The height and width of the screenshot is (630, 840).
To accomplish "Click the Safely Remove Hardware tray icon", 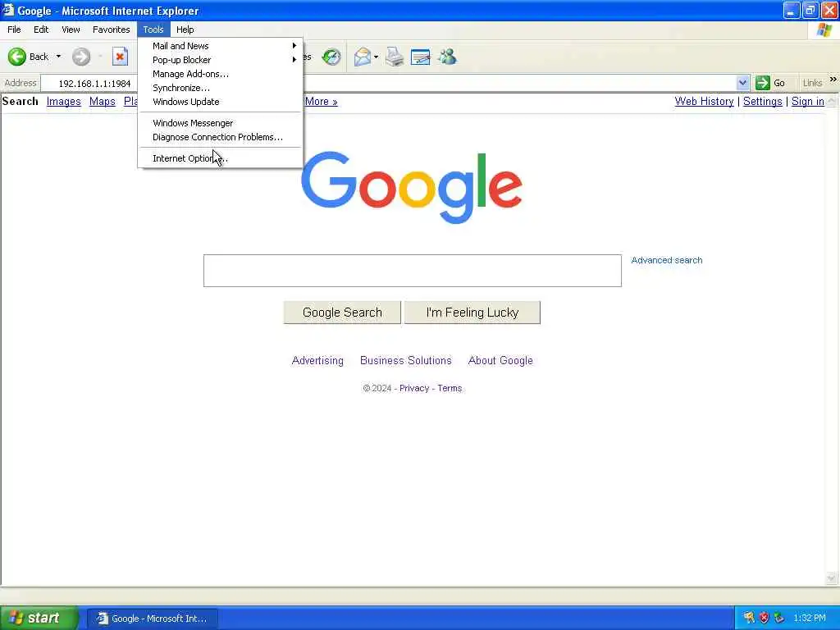I will 779,618.
